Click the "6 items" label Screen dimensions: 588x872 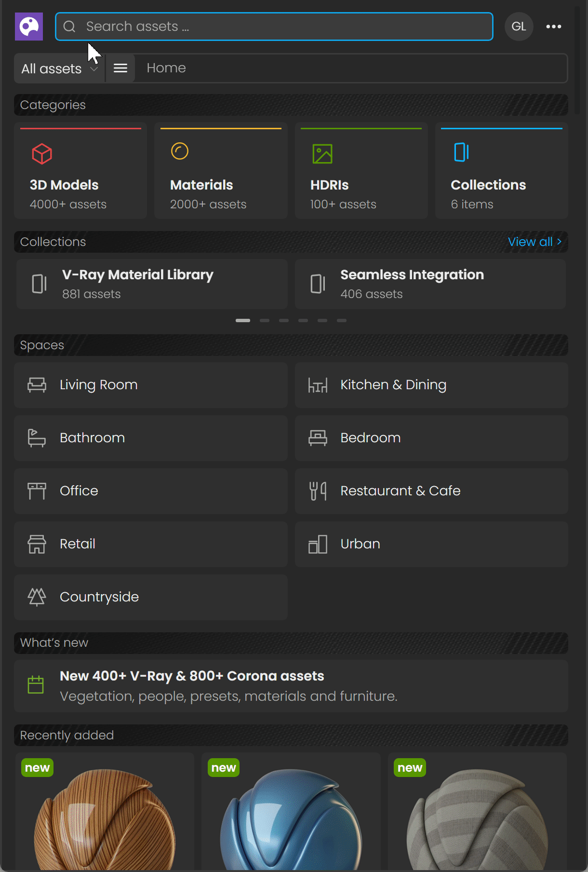coord(472,204)
